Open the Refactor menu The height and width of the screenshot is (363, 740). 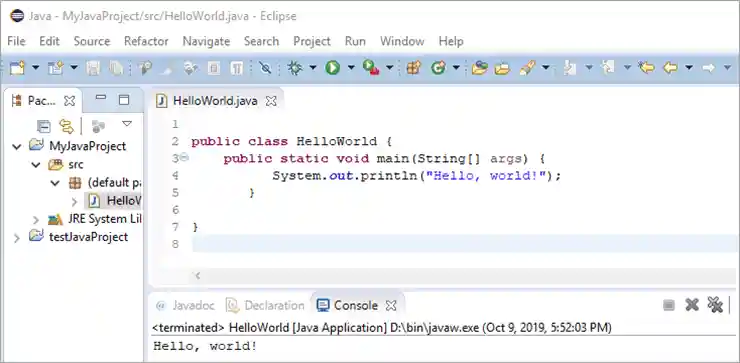[146, 42]
